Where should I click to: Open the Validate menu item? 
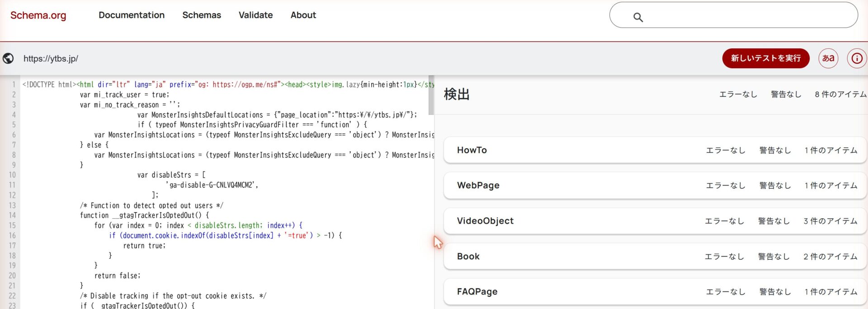click(255, 15)
